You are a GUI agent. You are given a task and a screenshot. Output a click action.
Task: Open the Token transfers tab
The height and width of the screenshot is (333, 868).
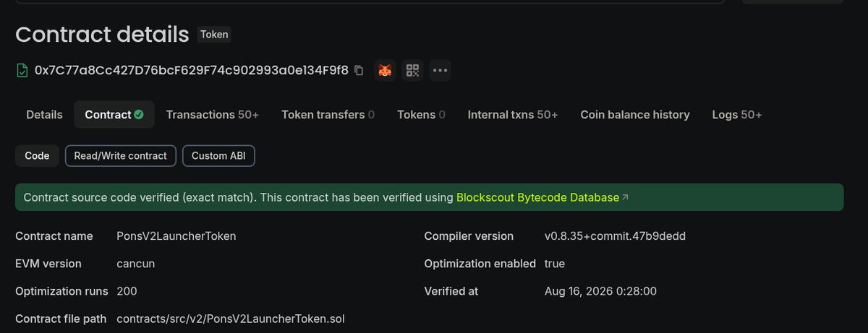328,114
